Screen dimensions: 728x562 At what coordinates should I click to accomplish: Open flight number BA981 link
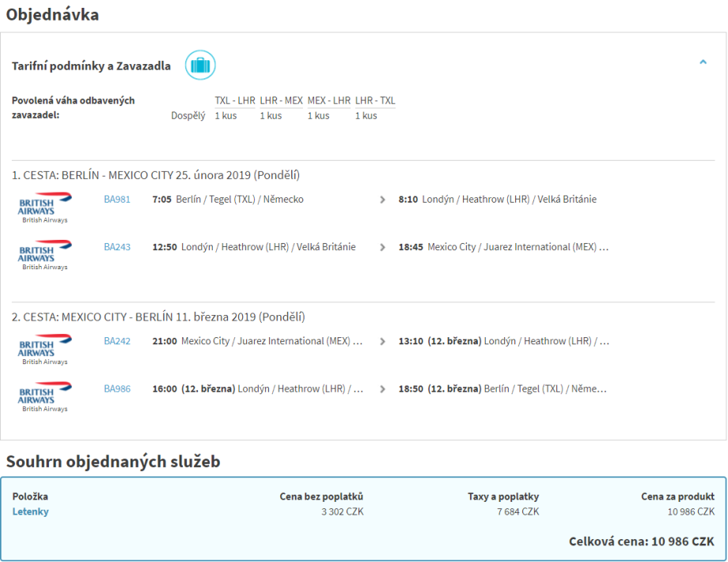[x=117, y=199]
